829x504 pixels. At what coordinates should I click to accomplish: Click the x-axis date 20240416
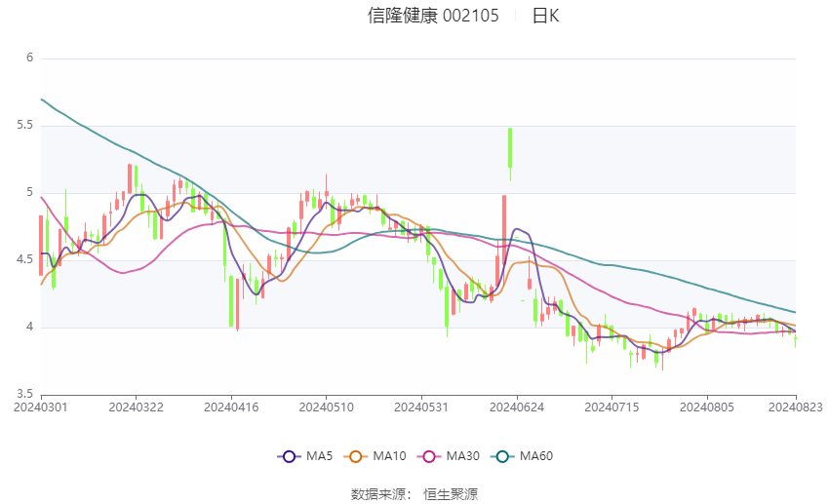click(x=231, y=407)
